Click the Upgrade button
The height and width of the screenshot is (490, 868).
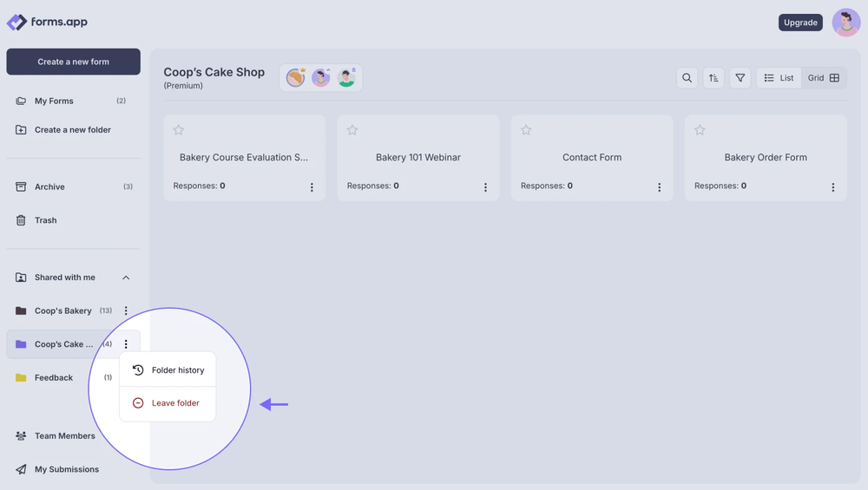pos(799,23)
